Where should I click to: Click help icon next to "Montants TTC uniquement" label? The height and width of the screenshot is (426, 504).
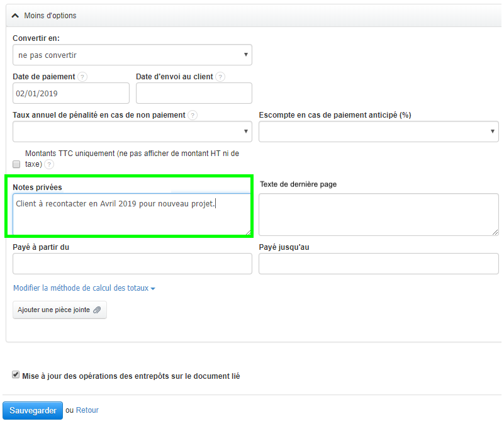click(49, 164)
